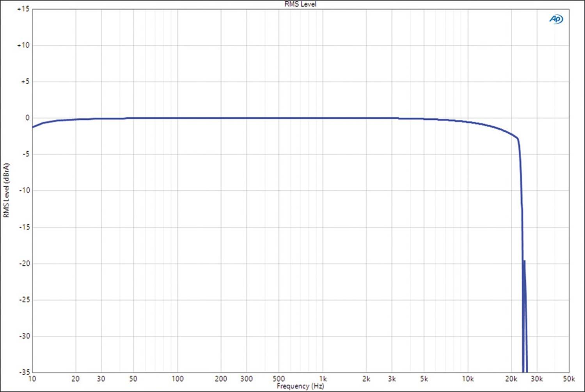Click the '-30' y-axis value

(24, 336)
